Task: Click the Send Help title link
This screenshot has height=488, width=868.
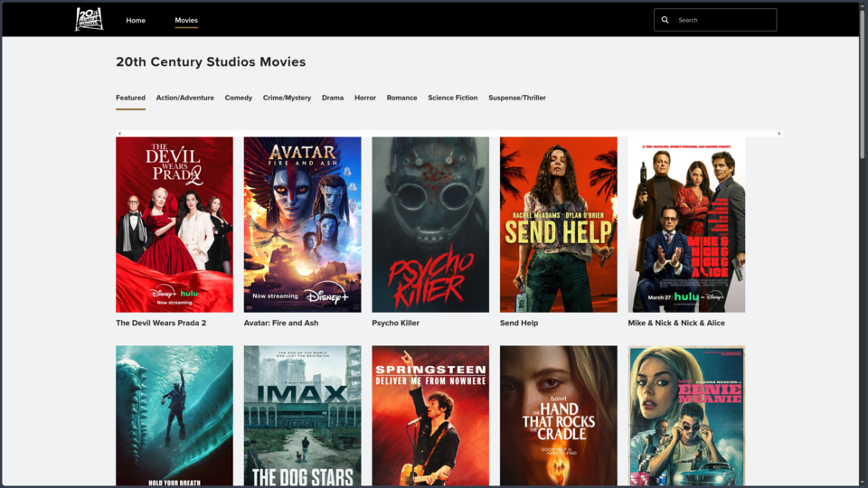Action: (x=519, y=324)
